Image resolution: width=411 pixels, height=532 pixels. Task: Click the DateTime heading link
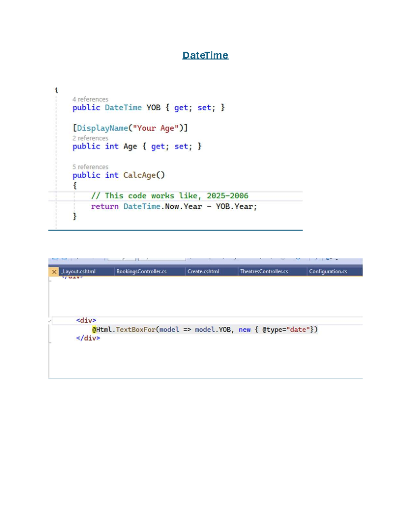[x=205, y=55]
